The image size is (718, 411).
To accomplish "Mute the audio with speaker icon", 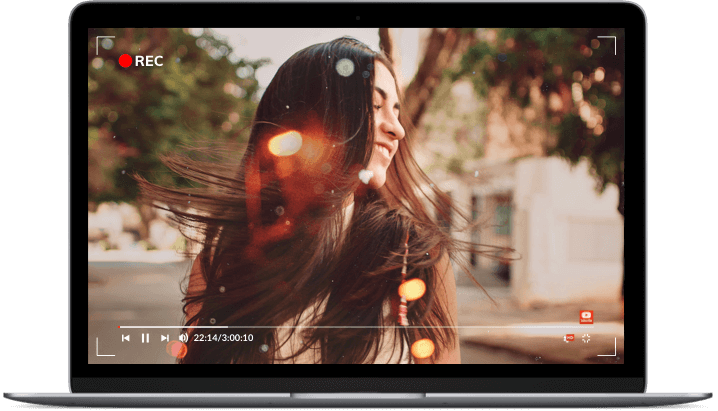I will pyautogui.click(x=183, y=338).
